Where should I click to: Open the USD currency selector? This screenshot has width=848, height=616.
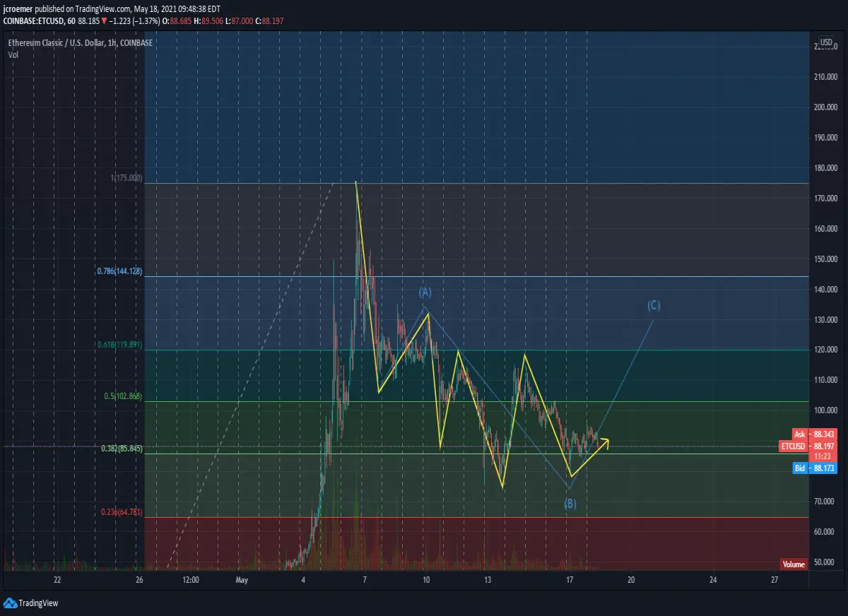point(825,42)
